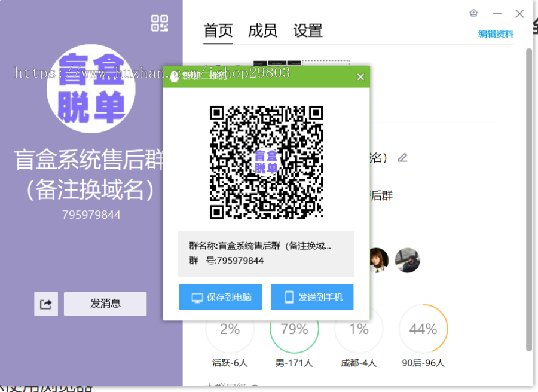Click the 发消息 button
Screen dimensions: 538x392
tap(105, 304)
